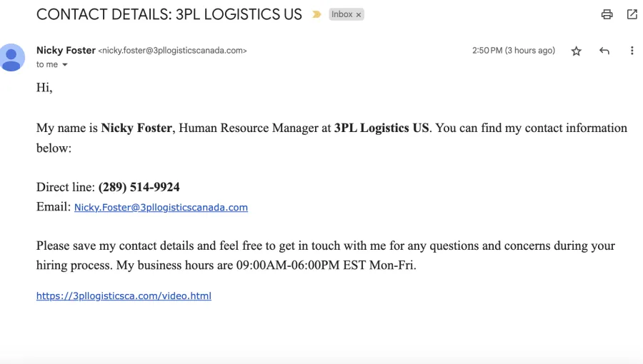Select the paragraph about business hours

pyautogui.click(x=326, y=256)
